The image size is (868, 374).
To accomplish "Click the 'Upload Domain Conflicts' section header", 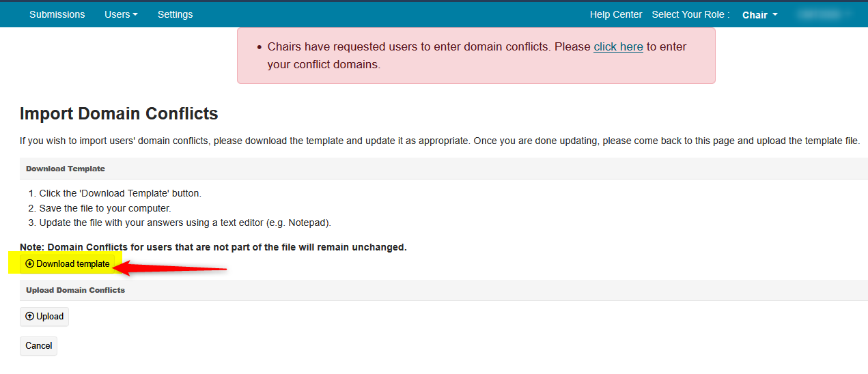I will (75, 290).
